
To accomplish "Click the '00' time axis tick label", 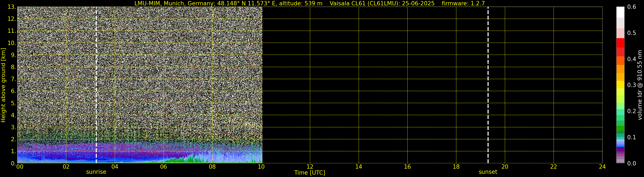I will tap(20, 167).
